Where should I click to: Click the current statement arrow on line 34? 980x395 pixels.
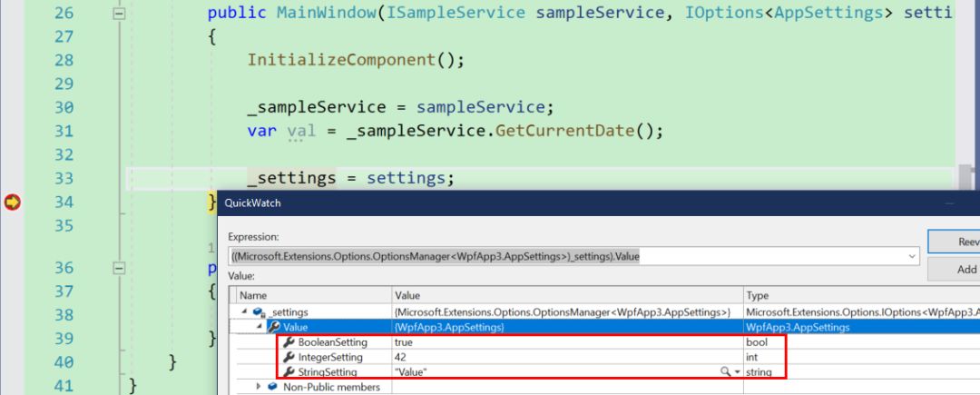point(13,202)
